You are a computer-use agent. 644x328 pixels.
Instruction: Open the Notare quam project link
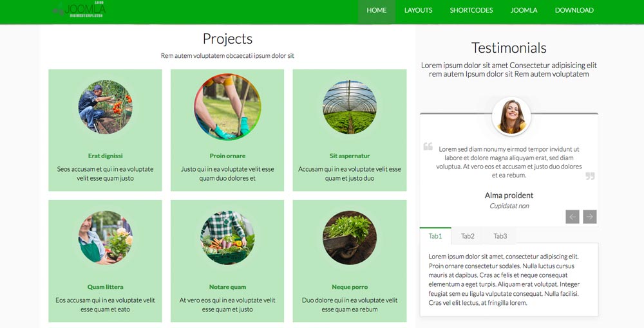click(227, 287)
